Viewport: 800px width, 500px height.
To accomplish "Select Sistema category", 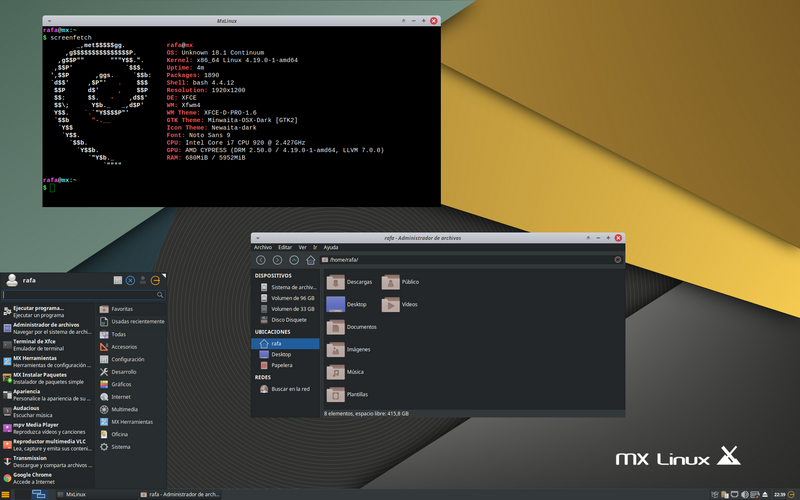I will click(131, 447).
